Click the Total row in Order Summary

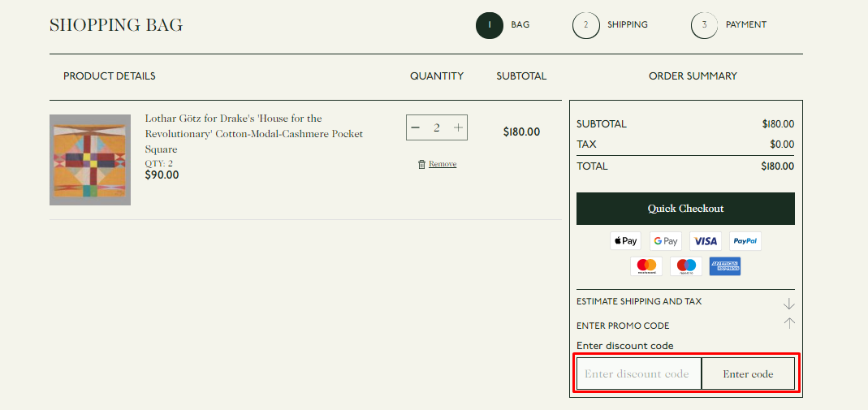point(685,166)
